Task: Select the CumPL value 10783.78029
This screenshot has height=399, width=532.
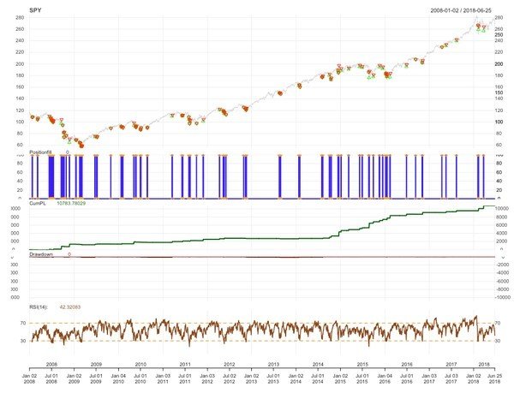Action: coord(71,203)
